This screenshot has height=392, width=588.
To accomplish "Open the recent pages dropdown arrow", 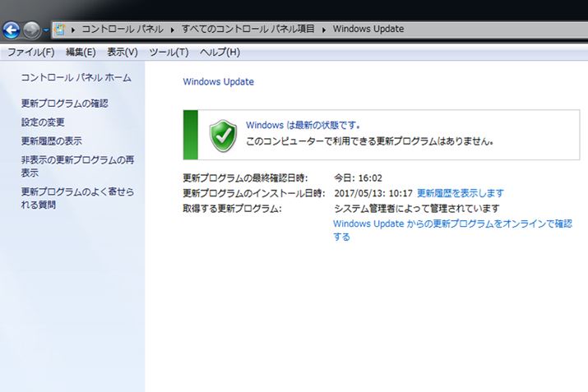I will (46, 30).
